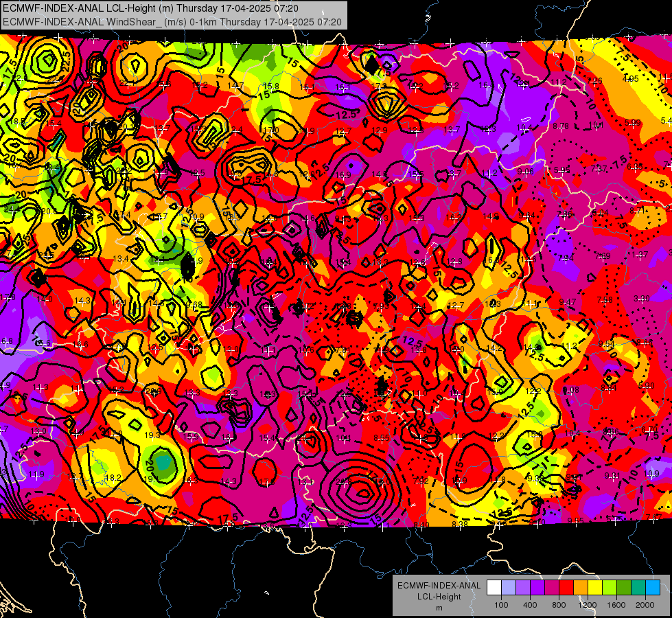Screen dimensions: 672x618
Task: Click the 5.90 grid value
Action: [x=647, y=385]
